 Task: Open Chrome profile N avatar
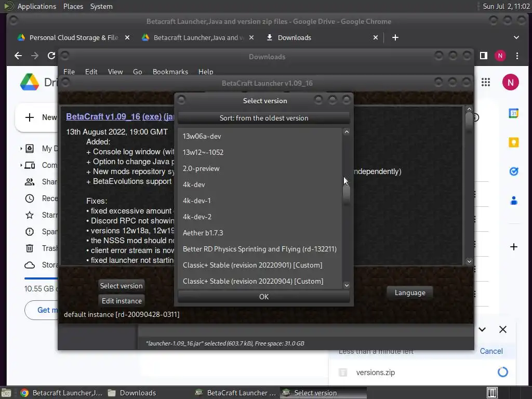point(500,56)
